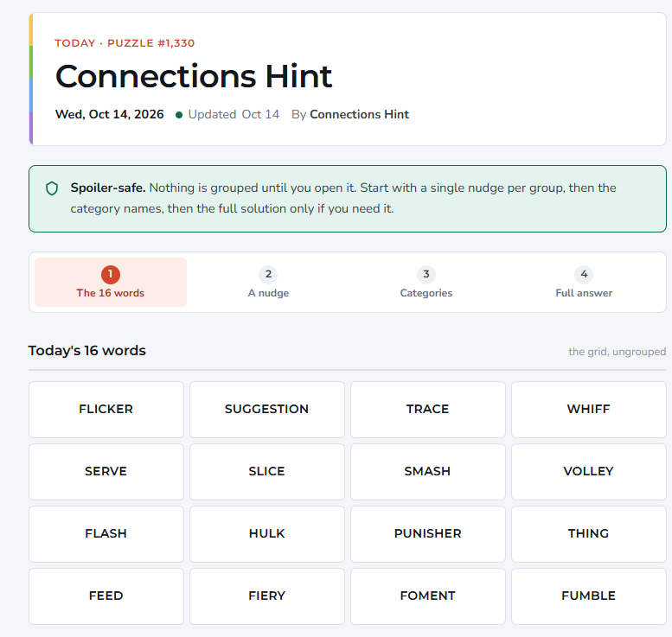Select the FIERY word tile
Image resolution: width=672 pixels, height=637 pixels.
(267, 596)
